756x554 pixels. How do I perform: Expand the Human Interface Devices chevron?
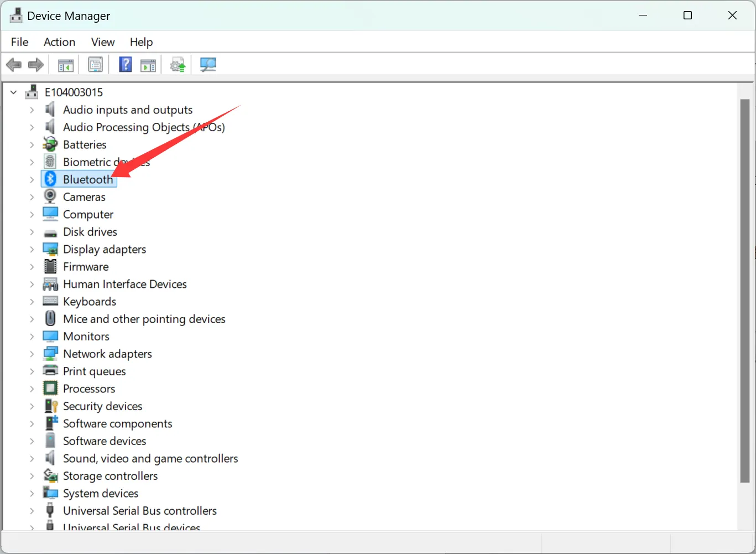pos(32,284)
